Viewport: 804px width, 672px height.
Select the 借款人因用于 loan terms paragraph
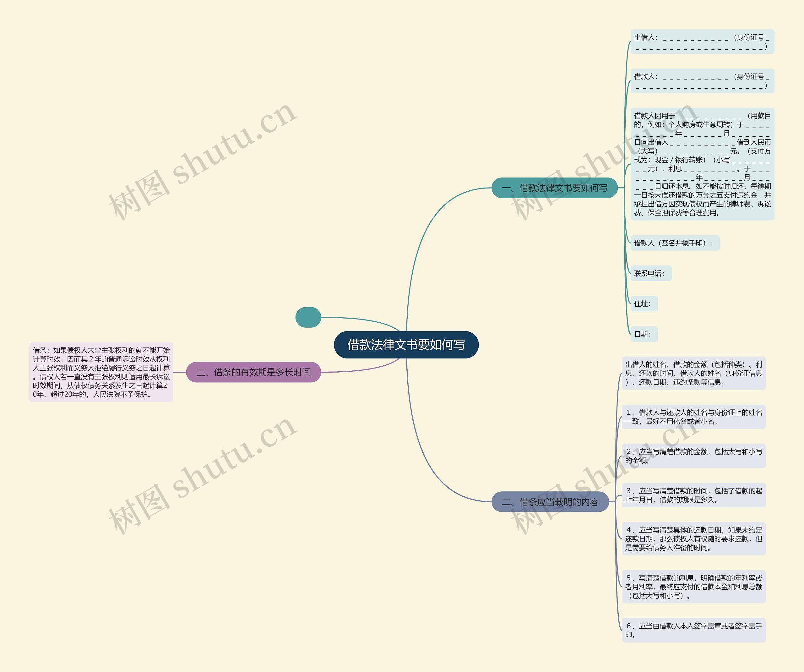tap(702, 164)
